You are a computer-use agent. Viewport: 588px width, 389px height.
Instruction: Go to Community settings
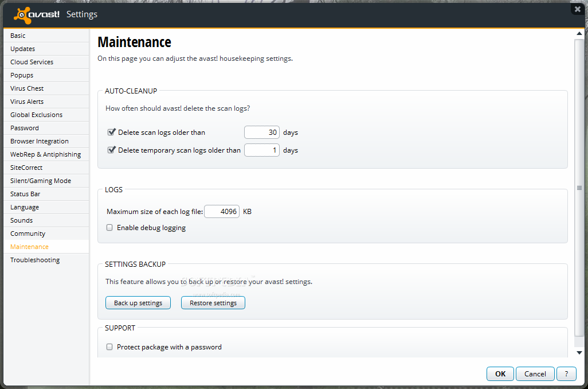click(46, 234)
